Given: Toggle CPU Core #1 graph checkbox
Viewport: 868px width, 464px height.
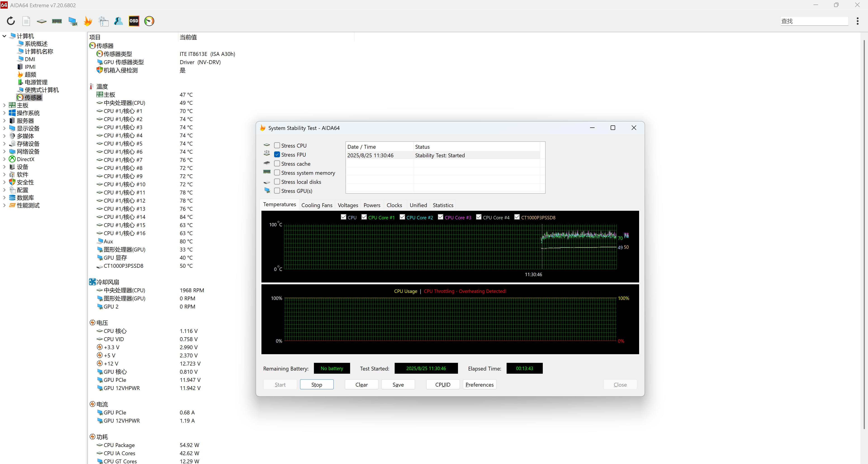Looking at the screenshot, I should pos(364,217).
